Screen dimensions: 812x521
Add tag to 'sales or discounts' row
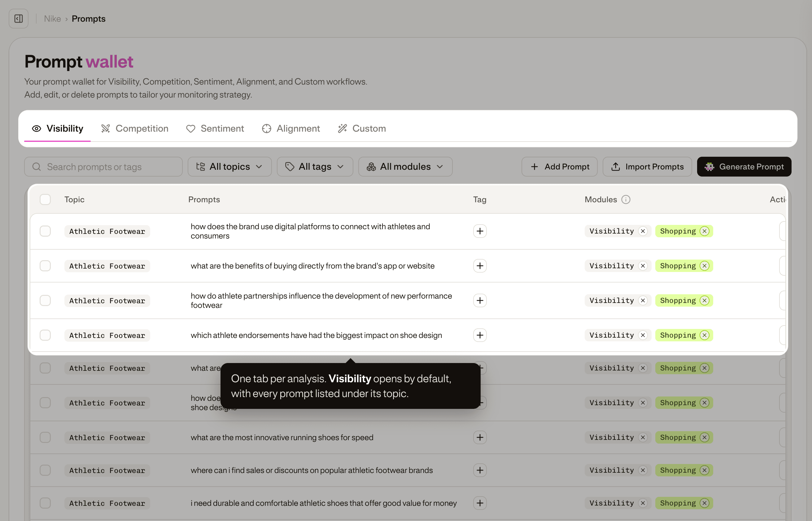[480, 470]
